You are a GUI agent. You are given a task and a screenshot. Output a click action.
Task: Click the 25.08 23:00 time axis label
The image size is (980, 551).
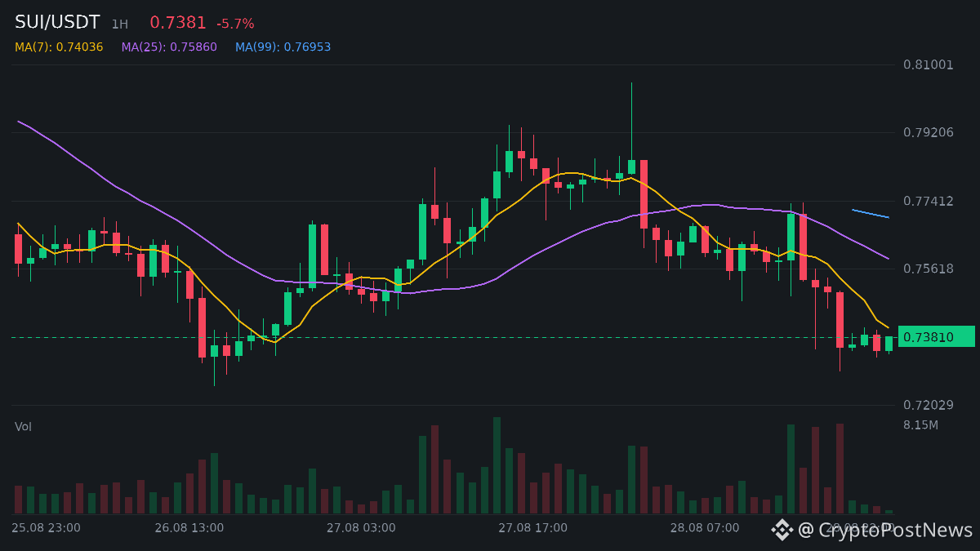point(46,528)
